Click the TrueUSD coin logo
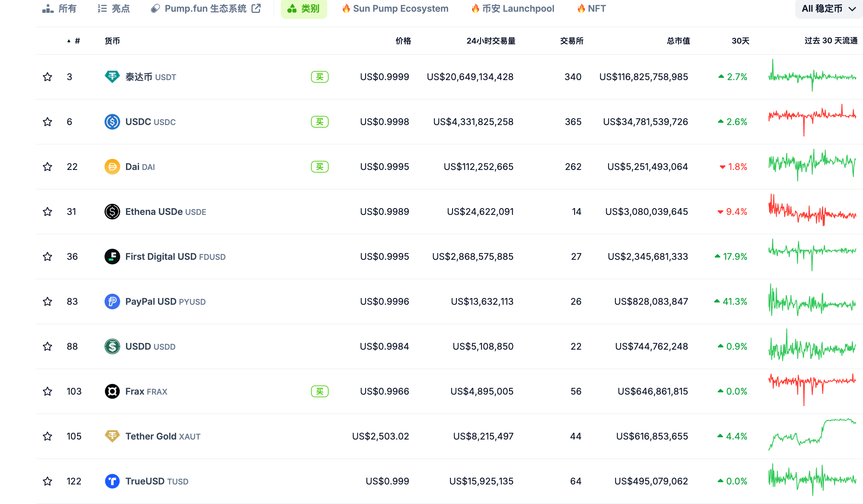 (x=112, y=481)
